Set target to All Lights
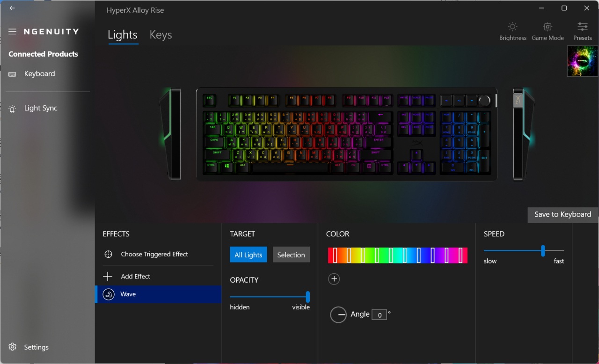 [248, 255]
